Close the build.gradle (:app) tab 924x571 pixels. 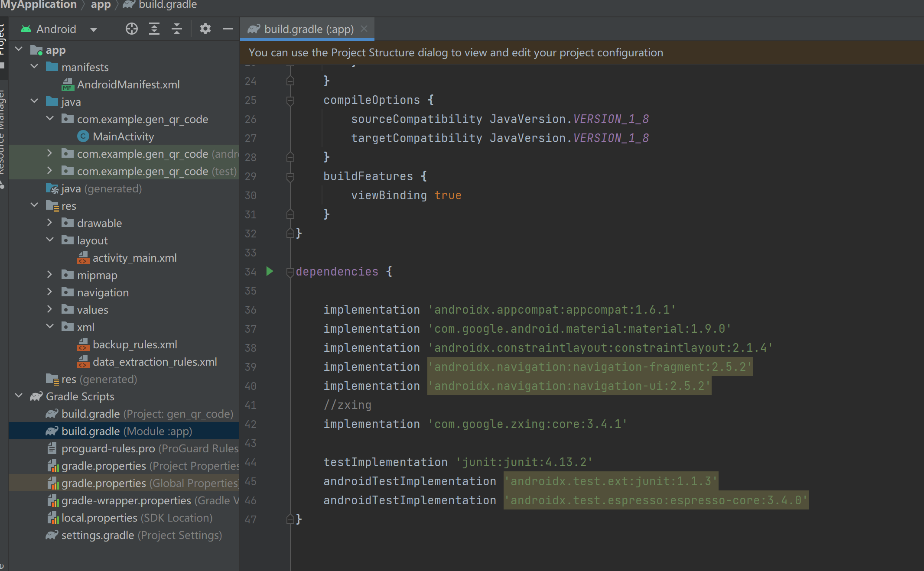tap(364, 29)
